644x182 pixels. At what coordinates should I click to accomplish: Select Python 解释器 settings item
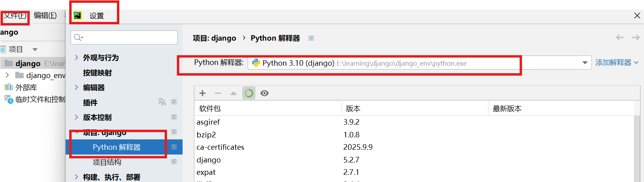124,147
